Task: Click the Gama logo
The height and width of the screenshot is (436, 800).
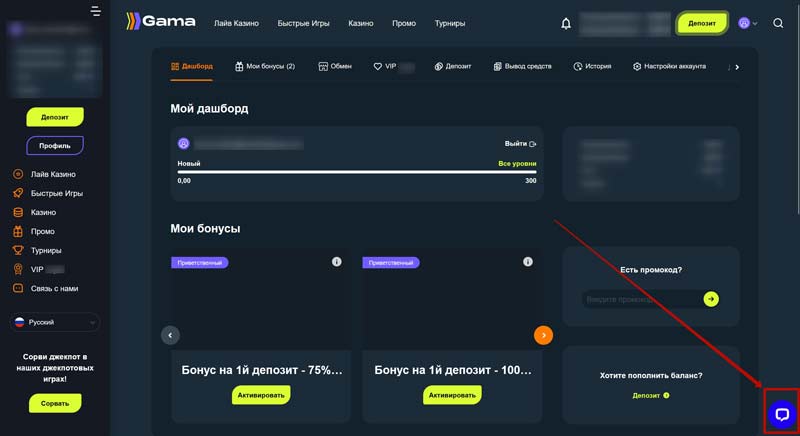Action: point(160,21)
